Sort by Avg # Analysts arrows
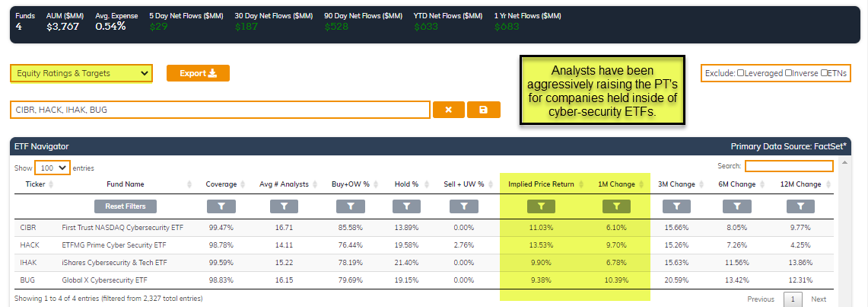 (315, 184)
